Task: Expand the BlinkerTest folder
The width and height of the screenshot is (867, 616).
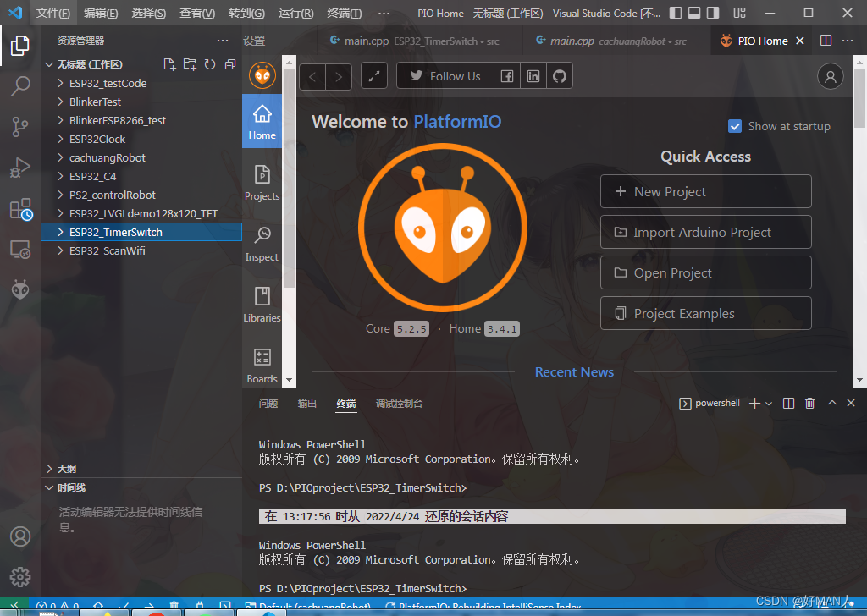Action: [141, 102]
